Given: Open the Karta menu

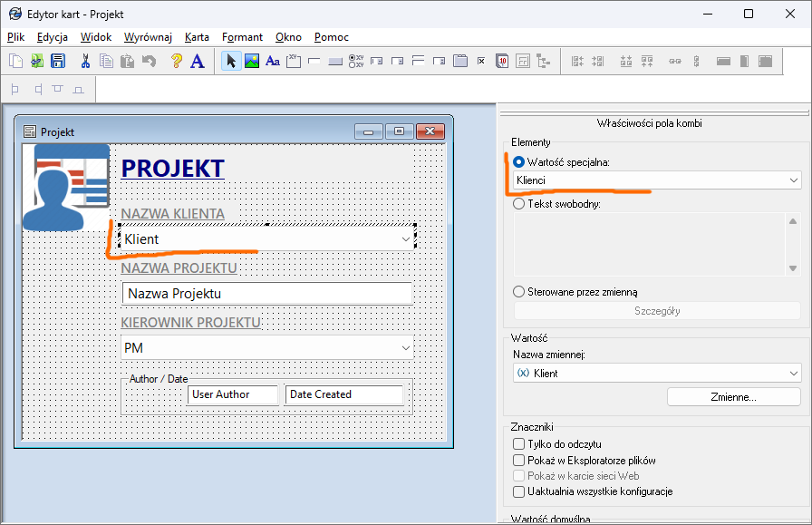Looking at the screenshot, I should pos(197,37).
